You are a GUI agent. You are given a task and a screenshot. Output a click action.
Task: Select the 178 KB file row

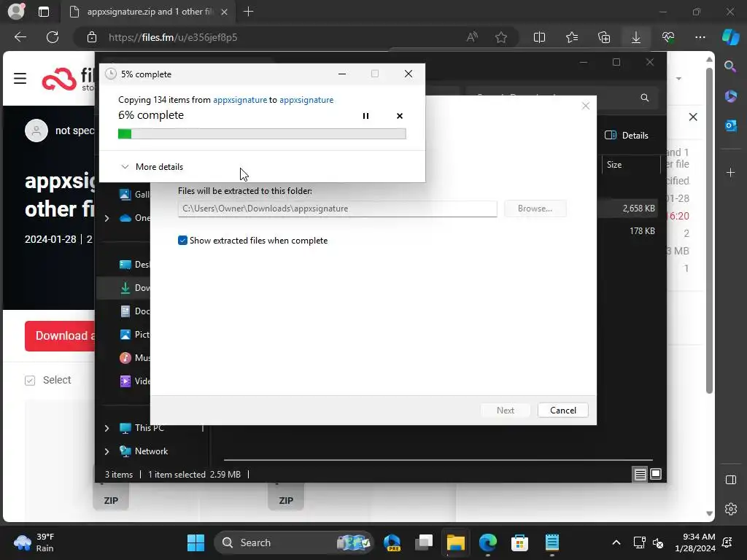(627, 231)
